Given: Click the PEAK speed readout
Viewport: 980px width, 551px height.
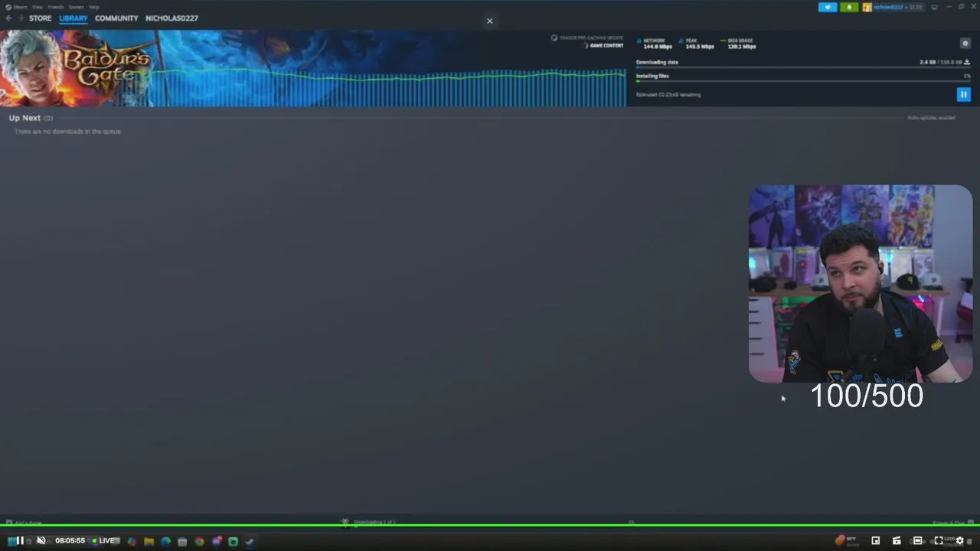Looking at the screenshot, I should coord(697,44).
